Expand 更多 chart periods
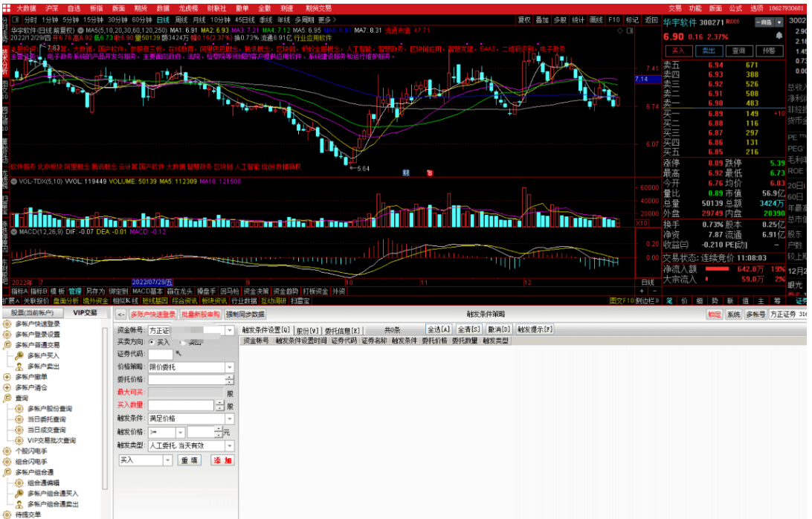The width and height of the screenshot is (812, 519). [326, 19]
